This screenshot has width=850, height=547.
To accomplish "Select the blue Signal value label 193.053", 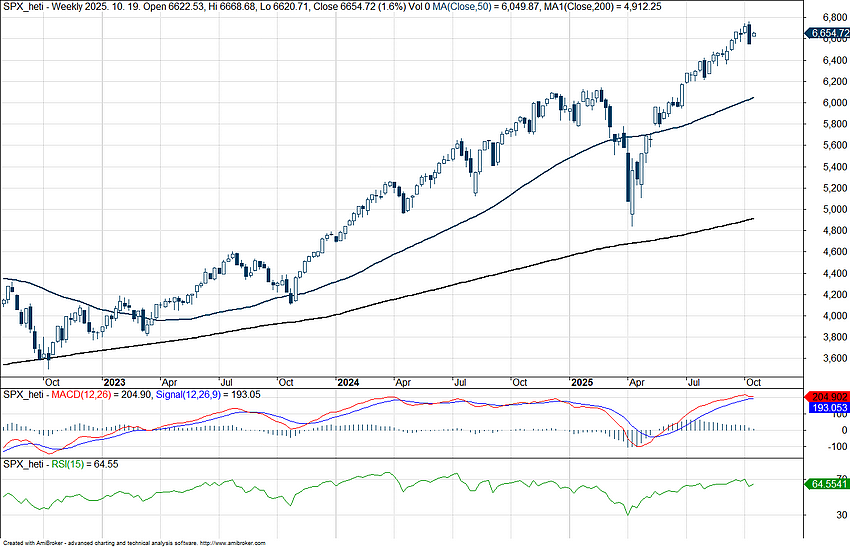I will pyautogui.click(x=826, y=408).
